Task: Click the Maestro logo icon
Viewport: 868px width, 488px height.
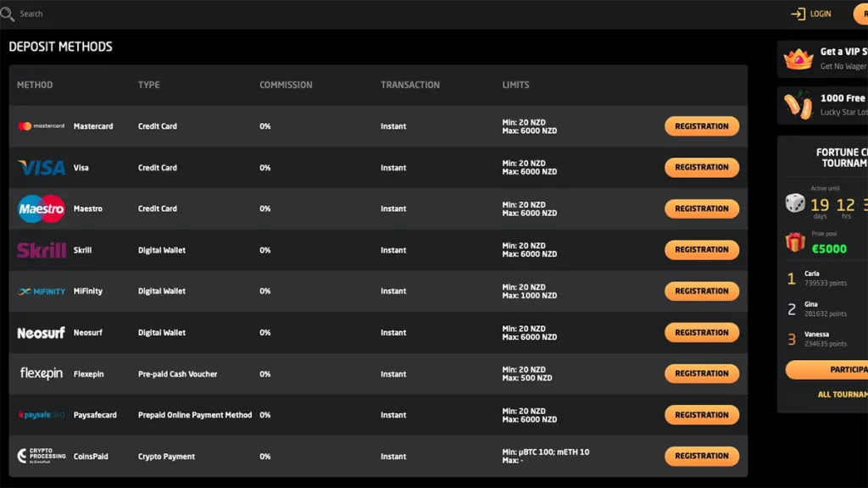Action: [x=41, y=208]
